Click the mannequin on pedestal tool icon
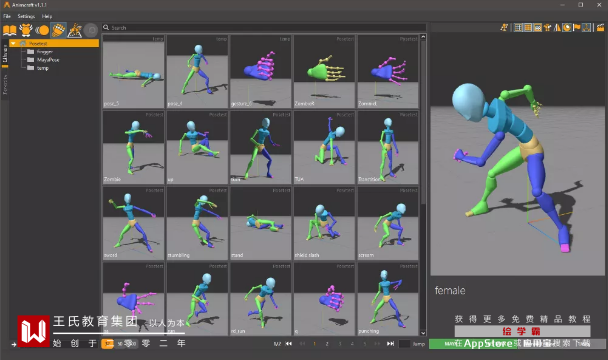This screenshot has height=360, width=608. [74, 30]
